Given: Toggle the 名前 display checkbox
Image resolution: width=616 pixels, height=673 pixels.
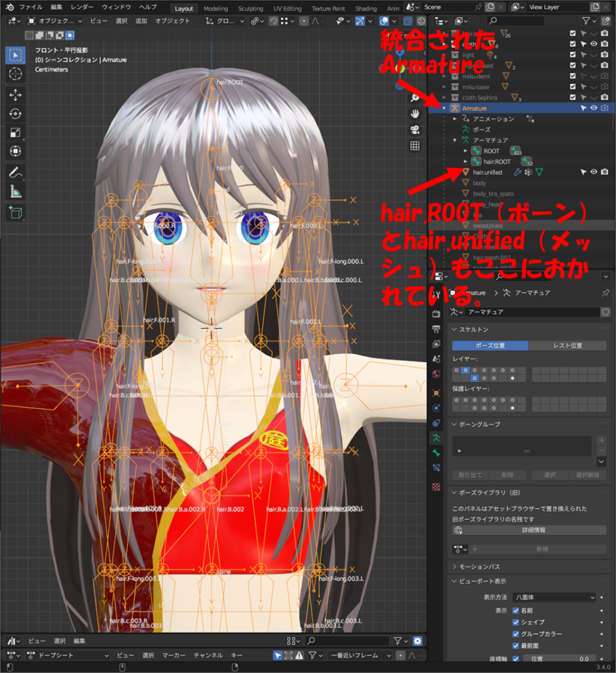Looking at the screenshot, I should (x=515, y=611).
